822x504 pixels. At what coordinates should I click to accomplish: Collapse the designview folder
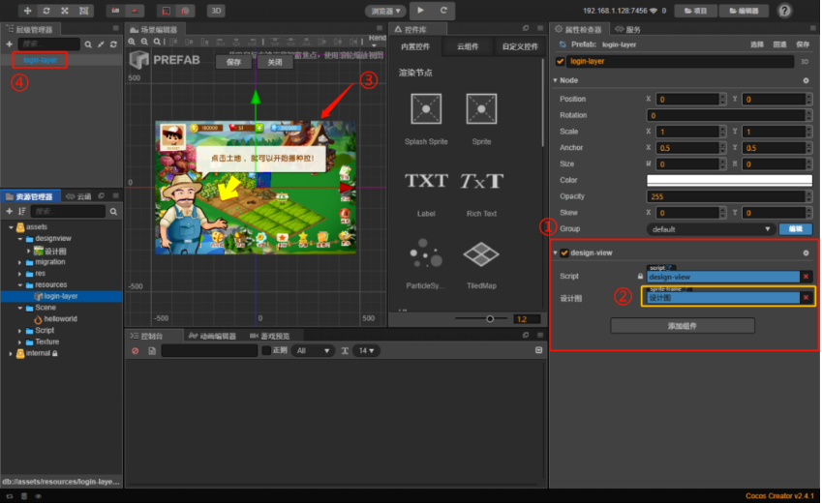(x=20, y=239)
